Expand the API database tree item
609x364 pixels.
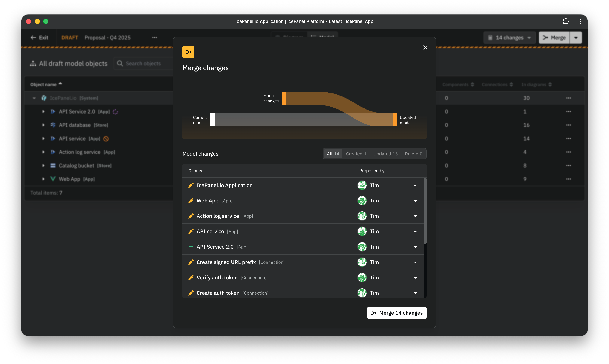44,125
